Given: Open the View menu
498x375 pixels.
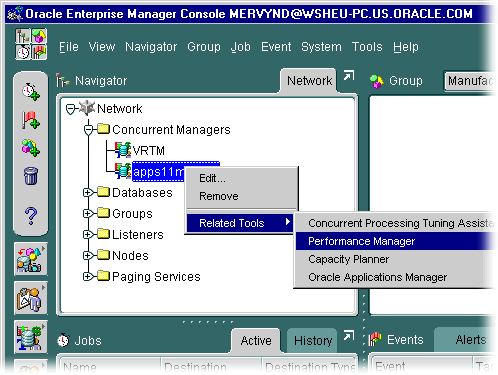Looking at the screenshot, I should [102, 47].
